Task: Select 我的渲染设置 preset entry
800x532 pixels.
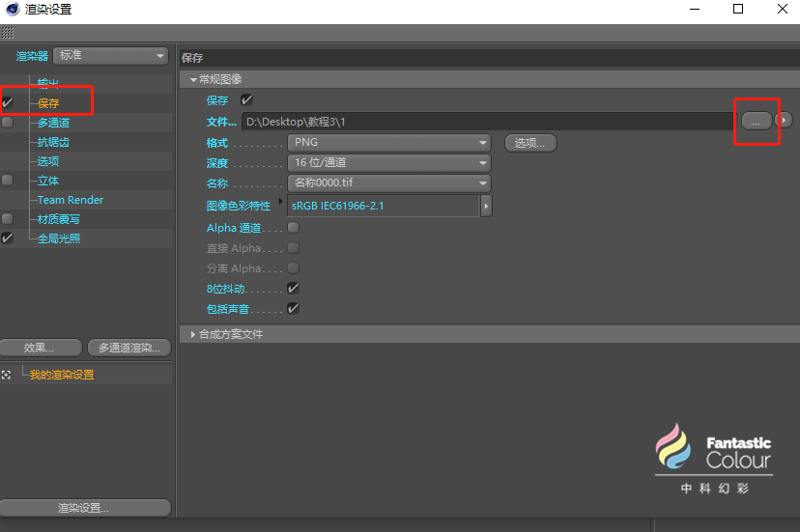Action: pyautogui.click(x=62, y=375)
